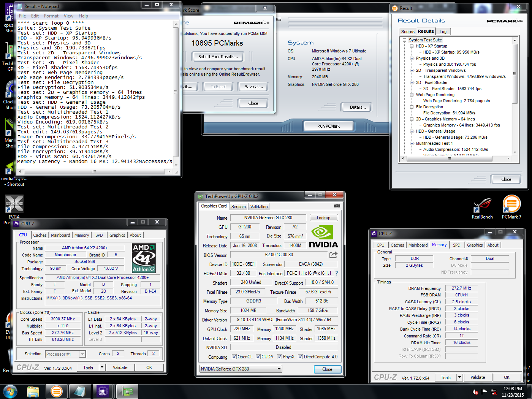
Task: Click the GPU-Z screenshot camera icon
Action: (337, 206)
